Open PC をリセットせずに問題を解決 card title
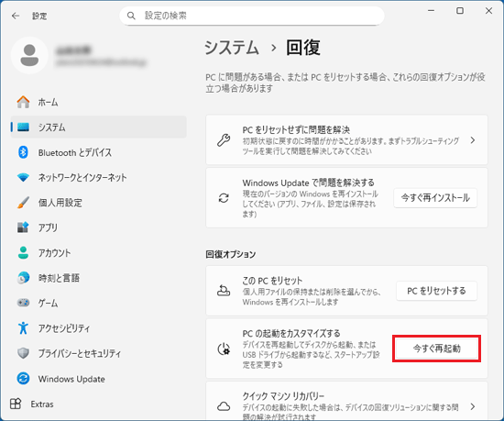The height and width of the screenshot is (421, 504). tap(296, 129)
